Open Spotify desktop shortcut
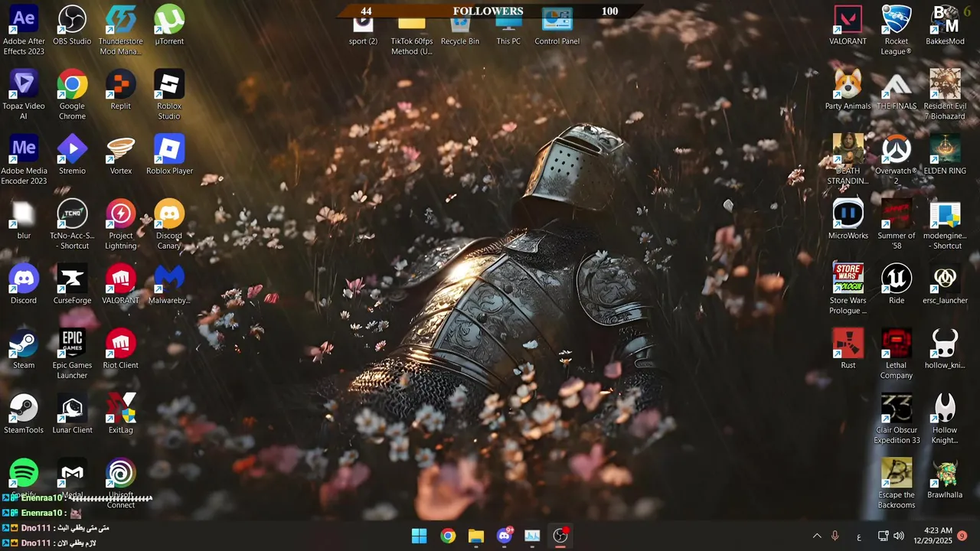980x551 pixels. pos(24,474)
